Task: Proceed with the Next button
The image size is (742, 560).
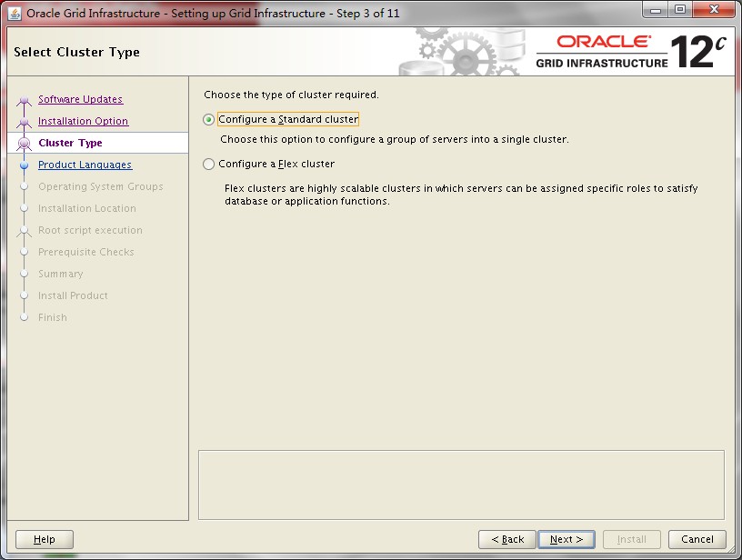Action: [567, 539]
